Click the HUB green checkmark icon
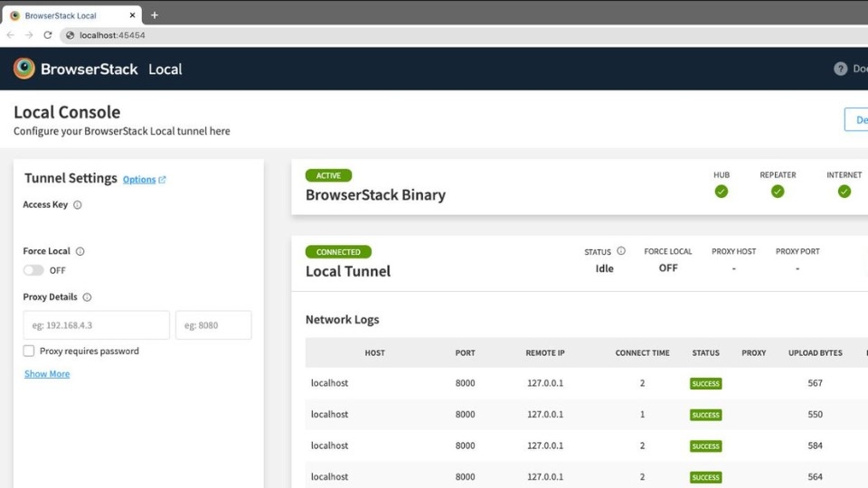Image resolution: width=868 pixels, height=488 pixels. pos(722,192)
